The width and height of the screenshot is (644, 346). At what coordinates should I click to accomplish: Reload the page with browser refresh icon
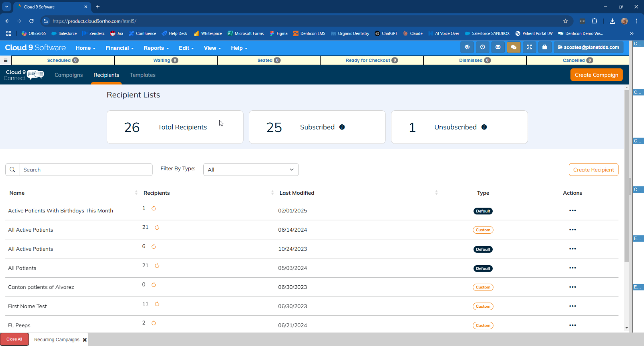(x=31, y=21)
